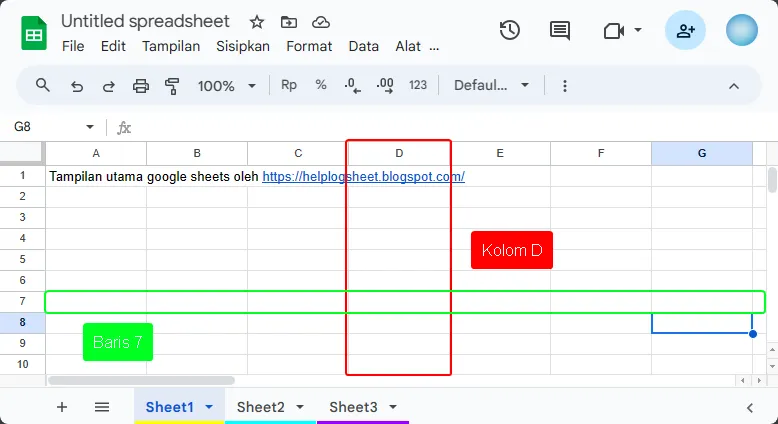Screen dimensions: 778x424
Task: Click the Share person-add button
Action: pos(685,30)
